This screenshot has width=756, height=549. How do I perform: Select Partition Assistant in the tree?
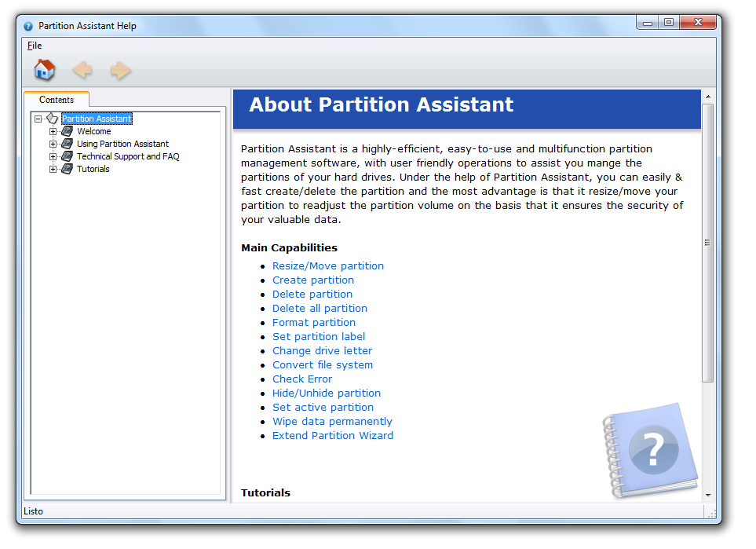pyautogui.click(x=97, y=119)
